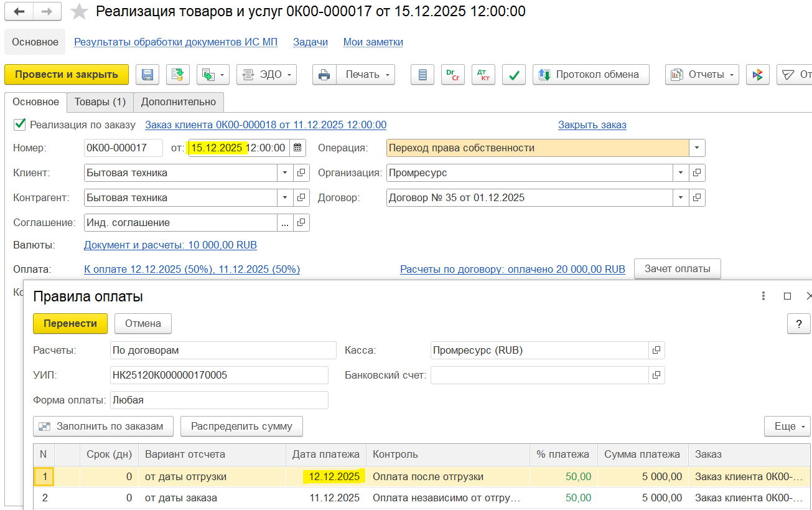Click the document list icon in toolbar
812x510 pixels.
(422, 75)
